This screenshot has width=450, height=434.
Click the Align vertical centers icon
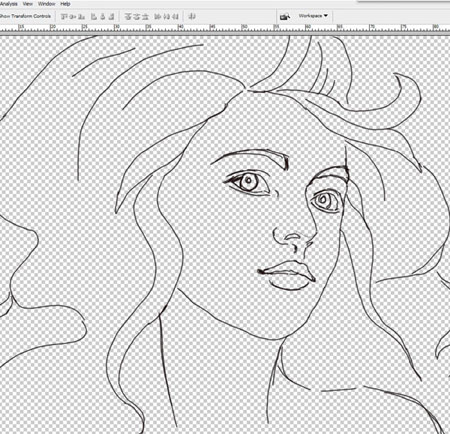pyautogui.click(x=73, y=16)
